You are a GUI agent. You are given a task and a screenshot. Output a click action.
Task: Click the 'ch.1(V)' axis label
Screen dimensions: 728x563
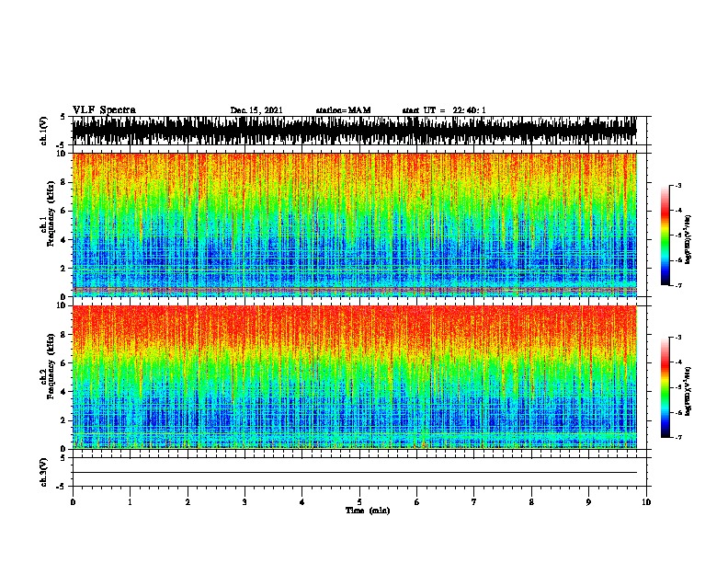(44, 131)
